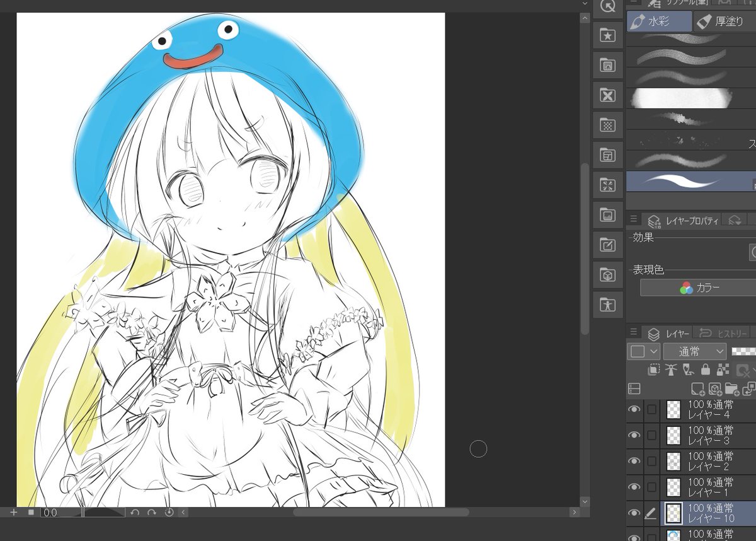Check the box beside レイヤー 3
The image size is (756, 541).
click(x=651, y=435)
